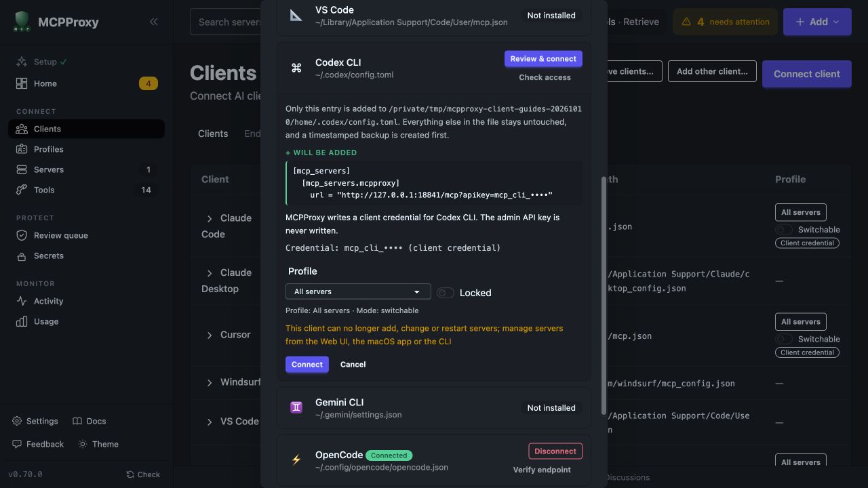Click the Gemini CLI client icon
Screen dimensions: 868x488
click(296, 407)
